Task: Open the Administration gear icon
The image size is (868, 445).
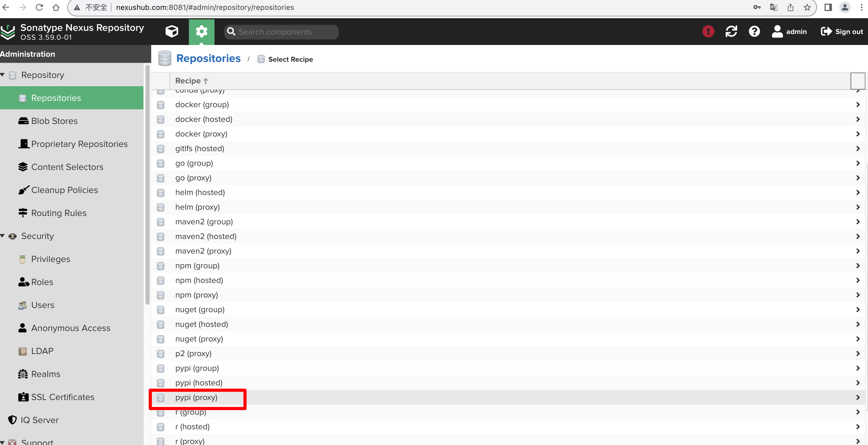Action: tap(201, 32)
